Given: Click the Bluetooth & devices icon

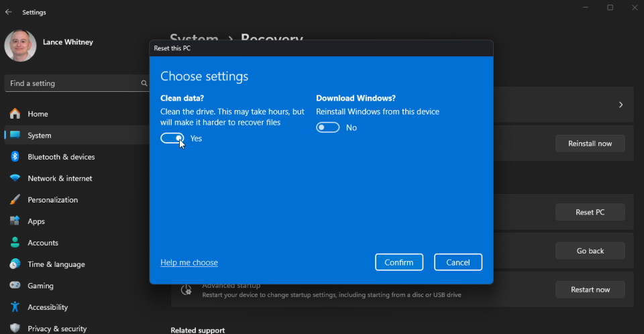Looking at the screenshot, I should (x=15, y=156).
